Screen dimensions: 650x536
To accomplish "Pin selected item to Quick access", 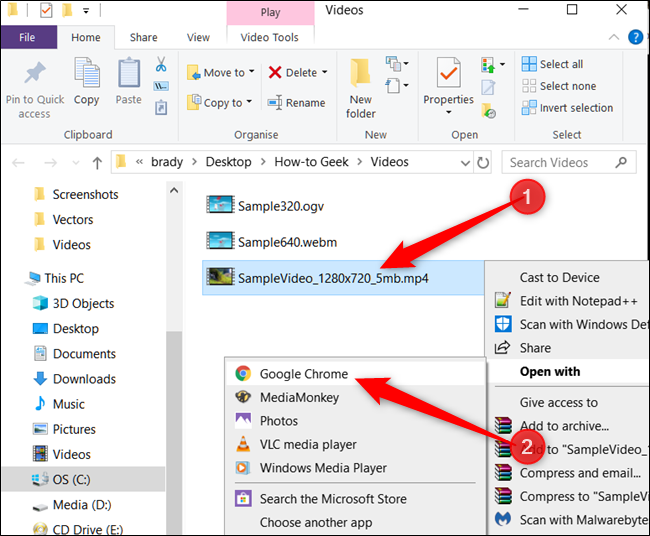I will coord(35,90).
